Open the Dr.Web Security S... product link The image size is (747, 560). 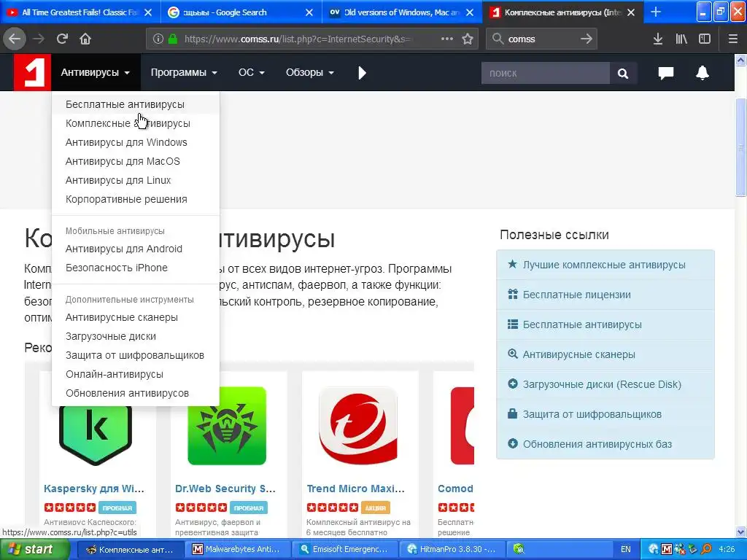click(225, 489)
